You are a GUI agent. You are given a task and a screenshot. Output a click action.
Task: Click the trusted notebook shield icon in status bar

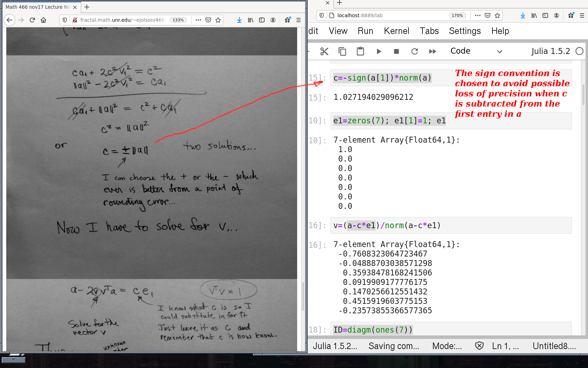479,346
